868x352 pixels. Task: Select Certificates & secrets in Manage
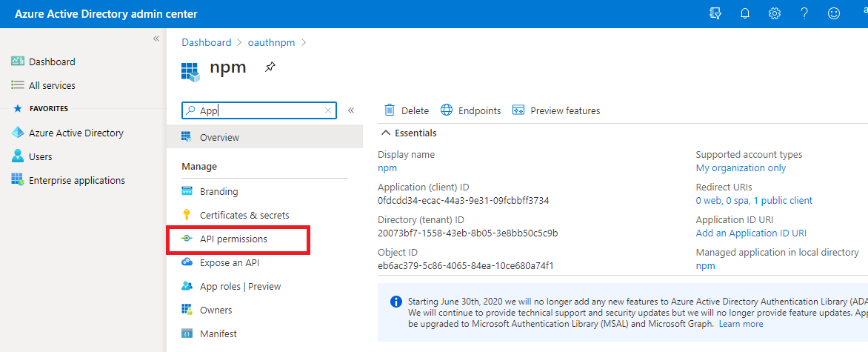(x=244, y=215)
